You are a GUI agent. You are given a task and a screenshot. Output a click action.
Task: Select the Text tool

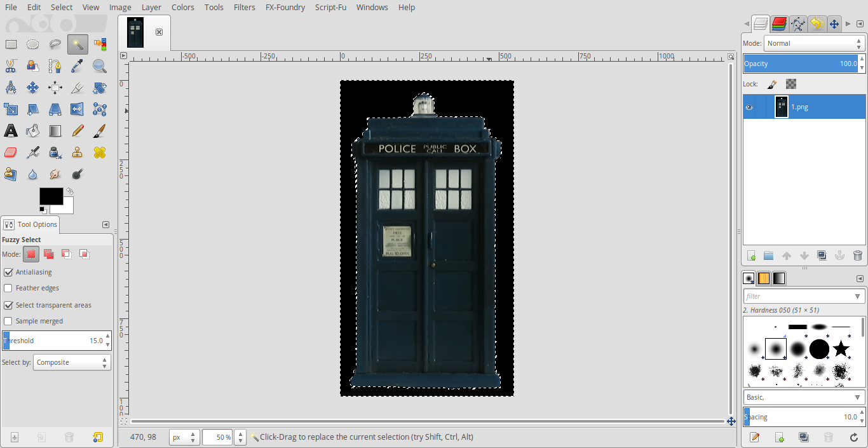coord(11,131)
